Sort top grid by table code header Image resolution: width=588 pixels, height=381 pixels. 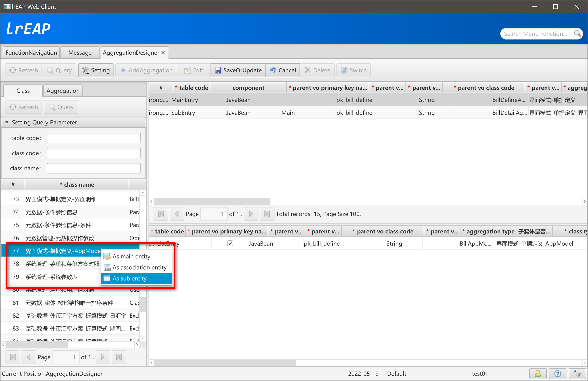click(x=192, y=88)
